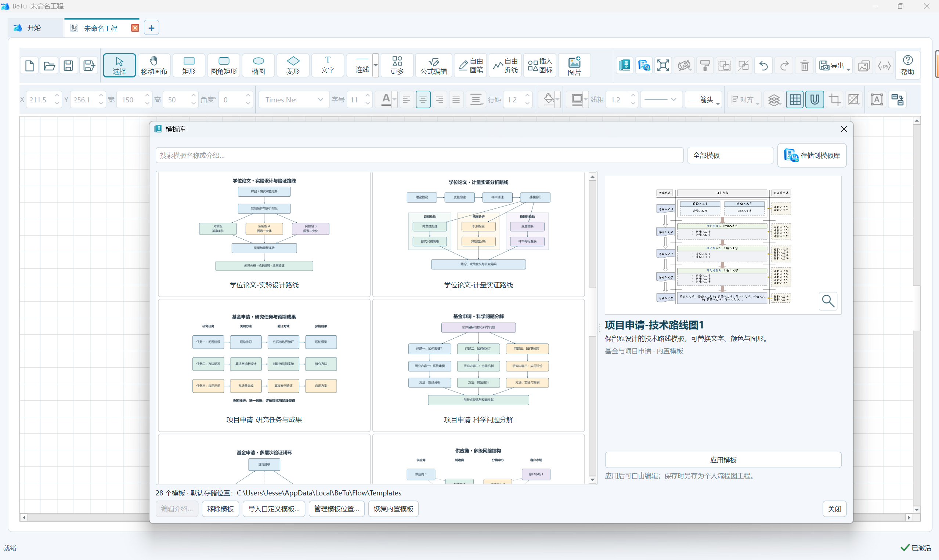This screenshot has height=560, width=939.
Task: Select the 自由画笔 freehand pen tool
Action: [x=470, y=66]
